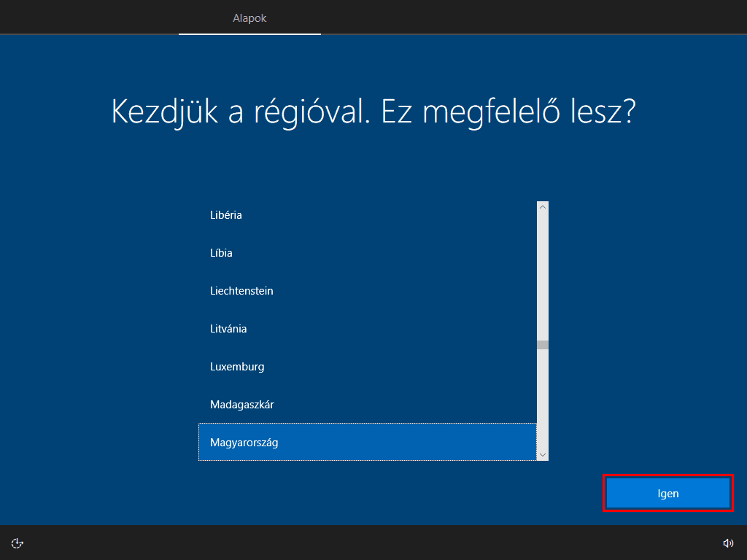This screenshot has width=747, height=560.
Task: Click the region list scrollbar thumb
Action: pos(542,345)
